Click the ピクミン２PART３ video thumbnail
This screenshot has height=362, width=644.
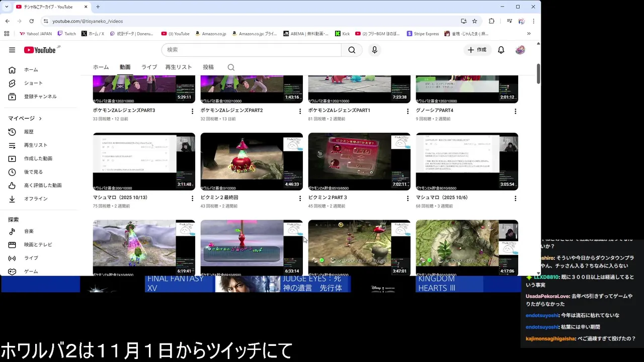click(359, 161)
